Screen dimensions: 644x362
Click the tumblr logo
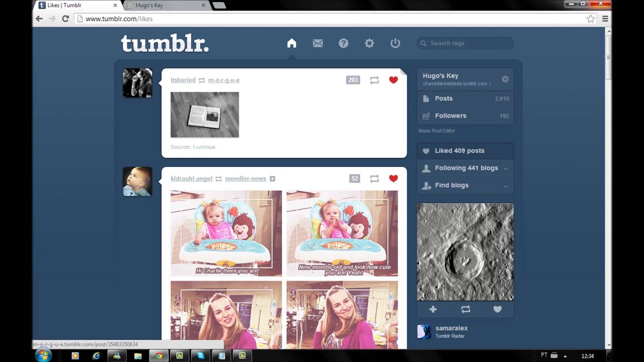(x=165, y=44)
